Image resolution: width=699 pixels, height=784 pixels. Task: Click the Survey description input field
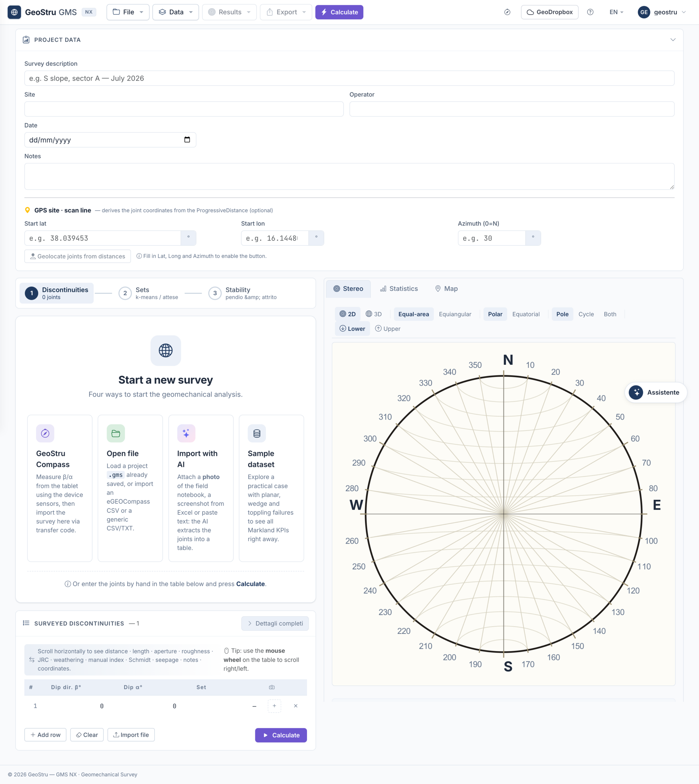[349, 78]
